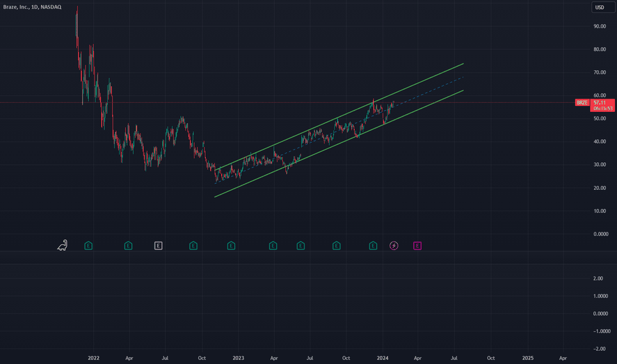This screenshot has width=617, height=364.
Task: Click the 1.0000 label in lower pane
Action: [600, 296]
